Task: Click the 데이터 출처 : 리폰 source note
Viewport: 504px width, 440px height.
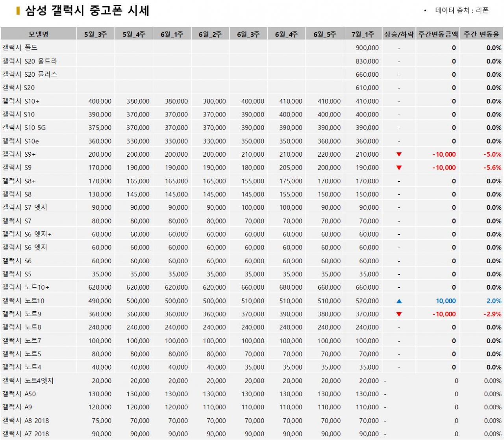Action: coord(462,11)
